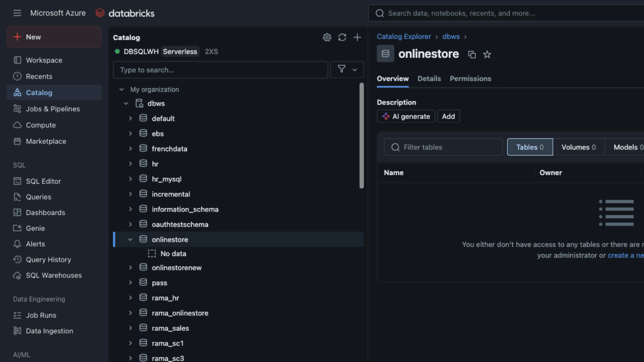Expand the frenchdata schema
The height and width of the screenshot is (362, 644).
coord(130,148)
